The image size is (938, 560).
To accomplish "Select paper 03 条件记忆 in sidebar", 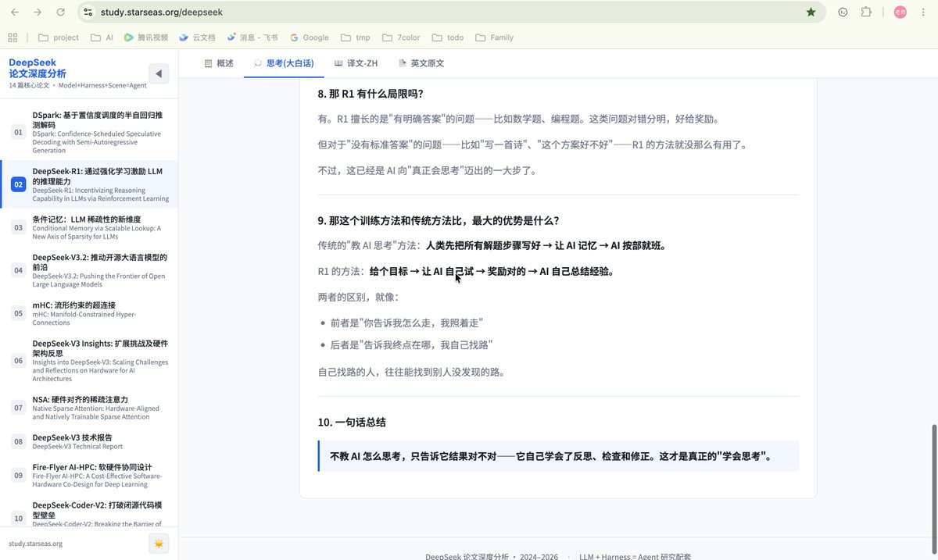I will [89, 227].
